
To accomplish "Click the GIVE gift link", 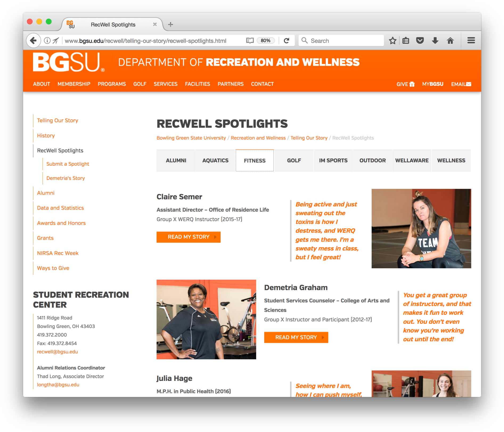I will click(405, 84).
